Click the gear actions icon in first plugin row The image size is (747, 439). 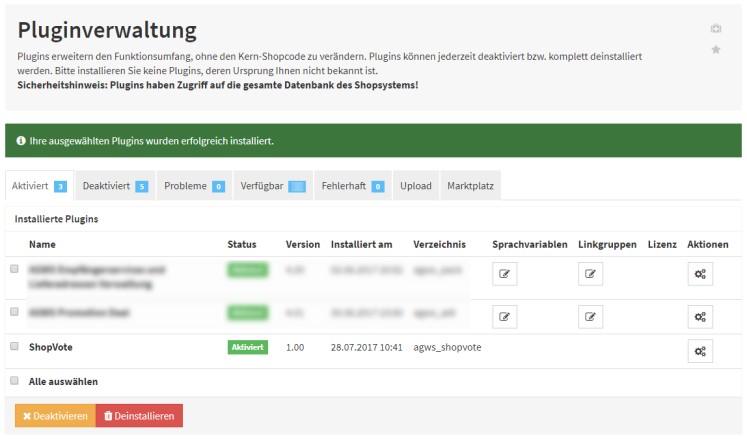click(x=700, y=273)
